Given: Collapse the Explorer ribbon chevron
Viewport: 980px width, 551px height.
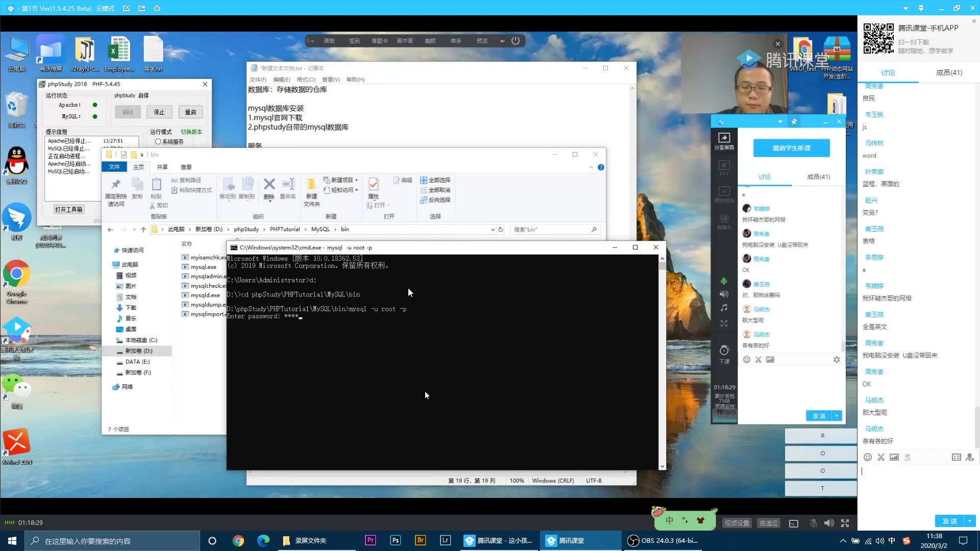Looking at the screenshot, I should click(x=591, y=167).
